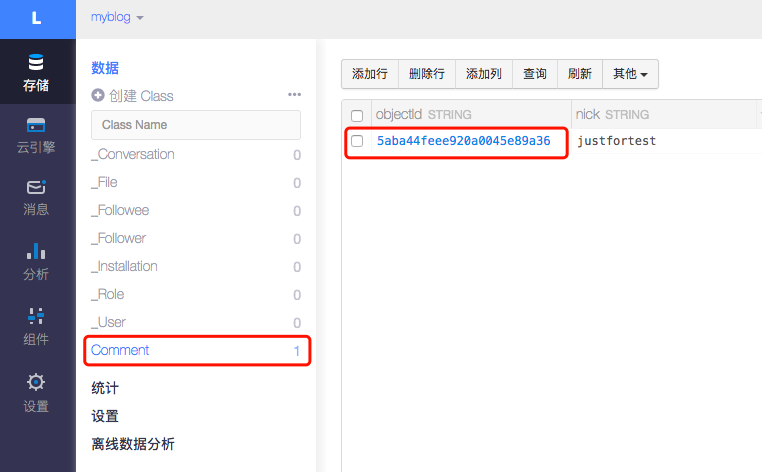Select the _Installation class

point(196,266)
